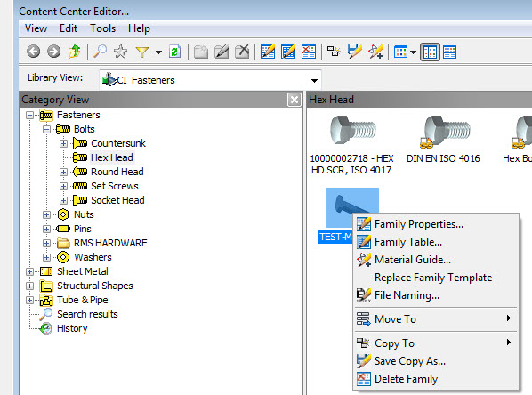
Task: Choose Delete Family from context menu
Action: click(436, 379)
